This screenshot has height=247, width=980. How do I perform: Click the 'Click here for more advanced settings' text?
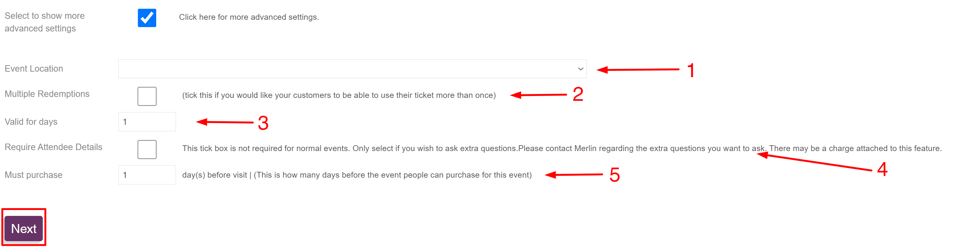(x=249, y=17)
